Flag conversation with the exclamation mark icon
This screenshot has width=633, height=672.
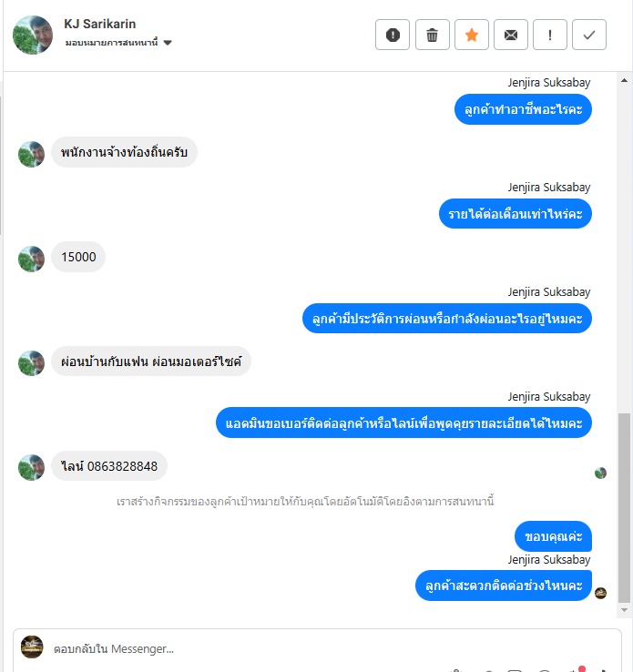[x=550, y=35]
